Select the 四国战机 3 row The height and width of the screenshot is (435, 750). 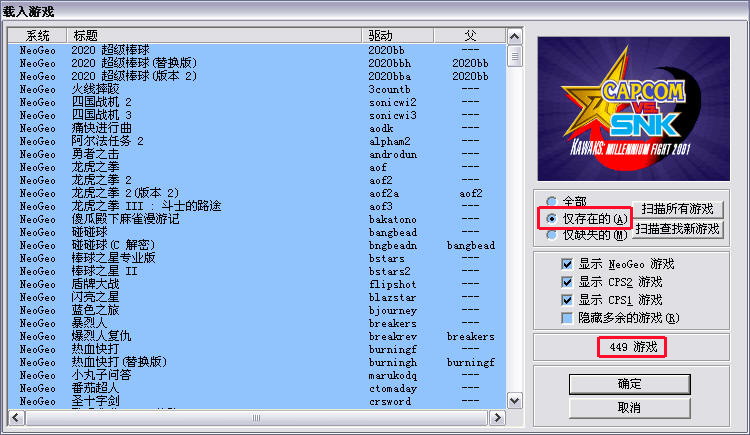coord(257,115)
